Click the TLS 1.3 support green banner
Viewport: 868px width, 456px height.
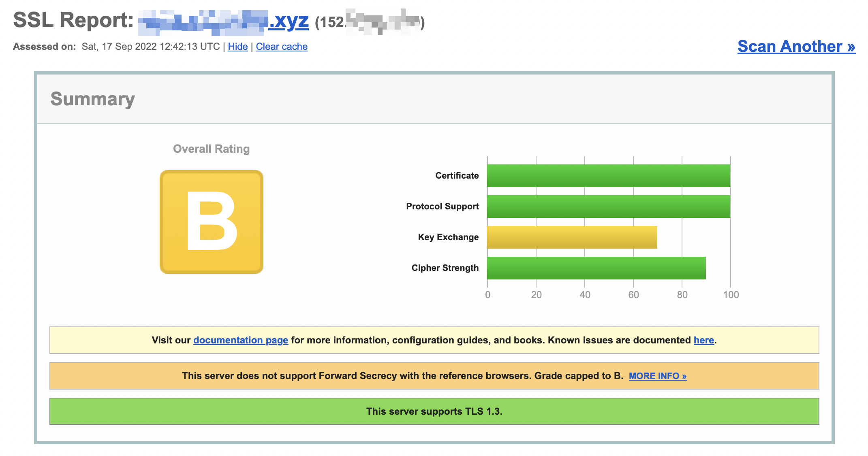click(434, 411)
